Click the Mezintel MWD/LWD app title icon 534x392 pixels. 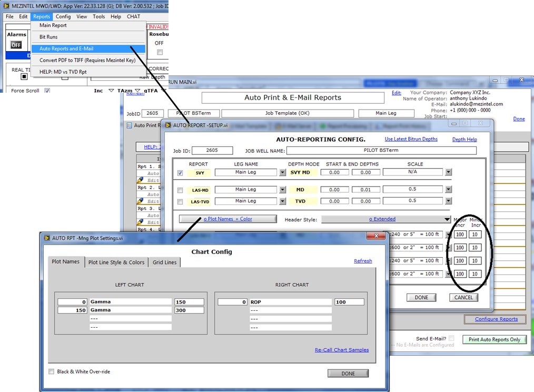coord(6,6)
